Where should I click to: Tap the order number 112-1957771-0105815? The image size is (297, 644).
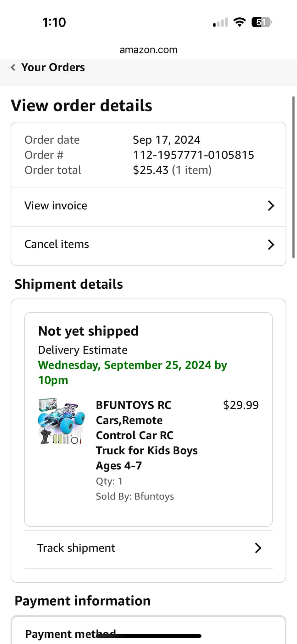point(193,155)
